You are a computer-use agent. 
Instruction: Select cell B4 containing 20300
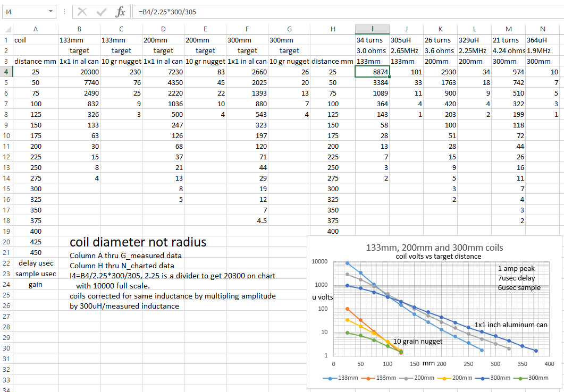pyautogui.click(x=79, y=72)
